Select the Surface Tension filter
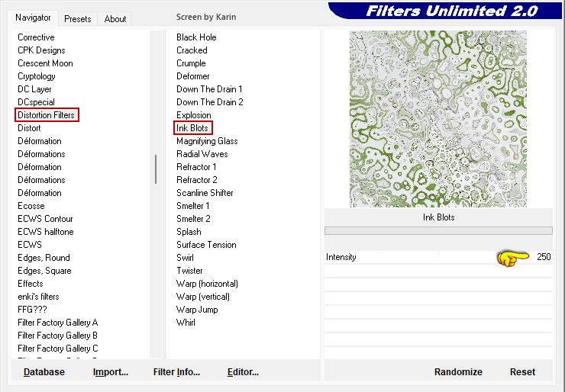The width and height of the screenshot is (565, 392). (x=206, y=245)
